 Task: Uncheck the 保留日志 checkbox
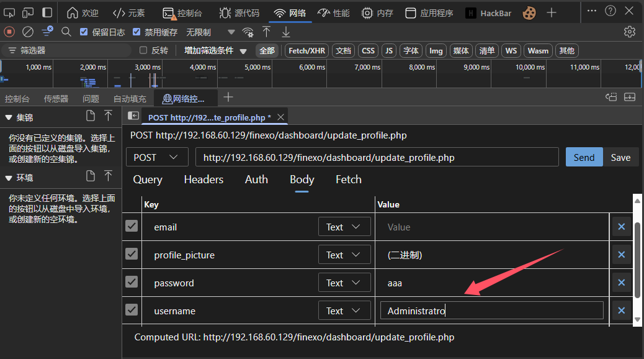[x=84, y=32]
